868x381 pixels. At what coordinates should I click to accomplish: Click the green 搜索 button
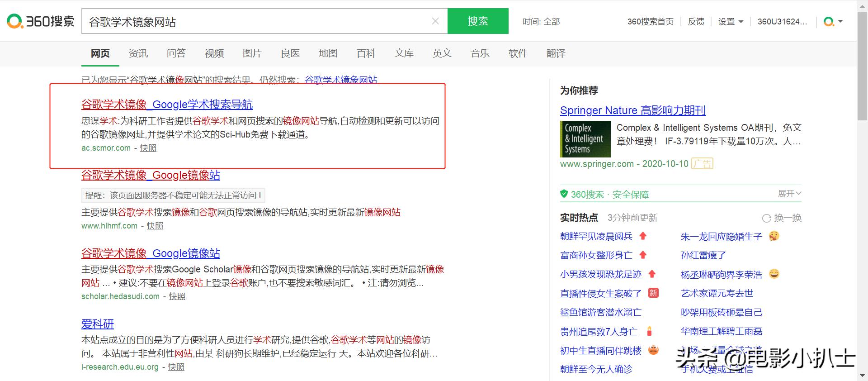pos(478,21)
